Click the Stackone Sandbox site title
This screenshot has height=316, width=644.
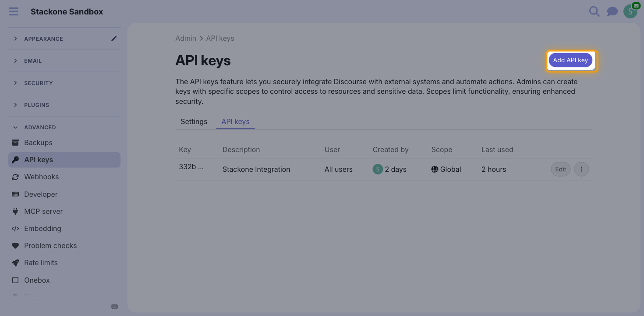click(x=67, y=12)
